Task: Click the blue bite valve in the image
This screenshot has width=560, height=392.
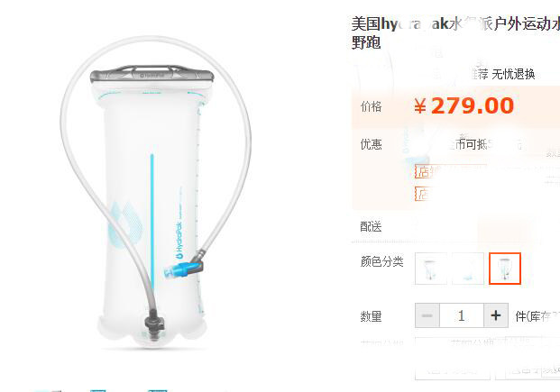Action: point(183,269)
